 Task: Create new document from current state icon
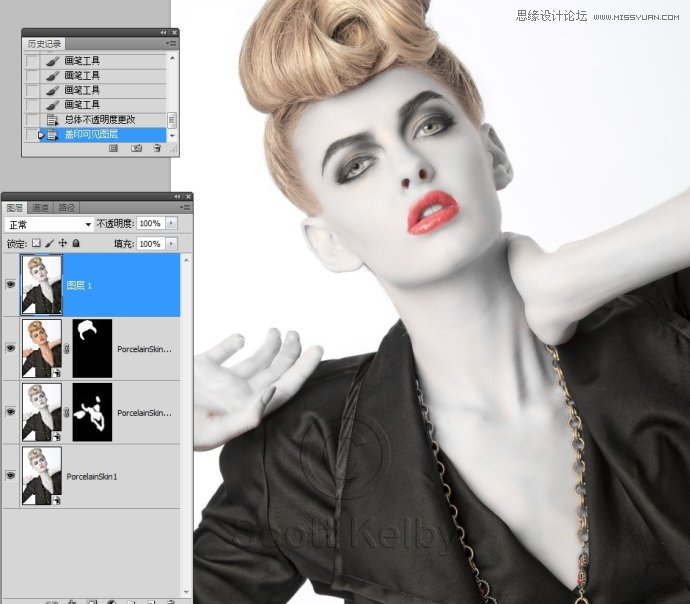(113, 148)
